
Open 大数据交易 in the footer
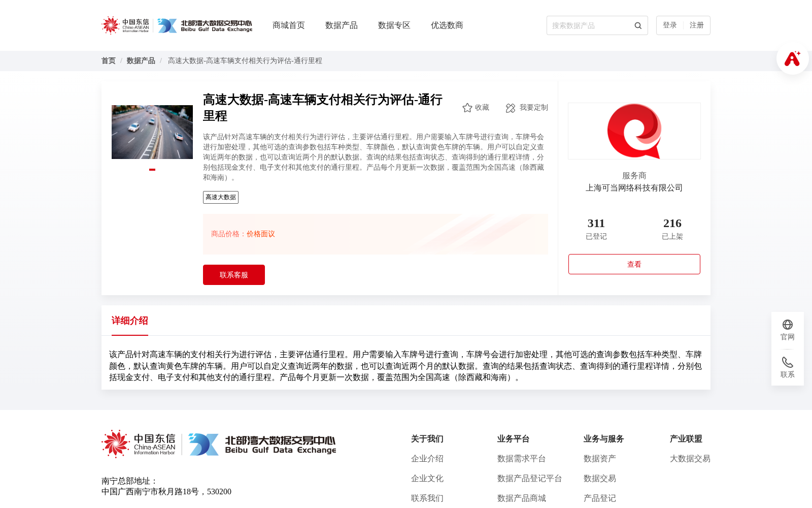pos(690,459)
